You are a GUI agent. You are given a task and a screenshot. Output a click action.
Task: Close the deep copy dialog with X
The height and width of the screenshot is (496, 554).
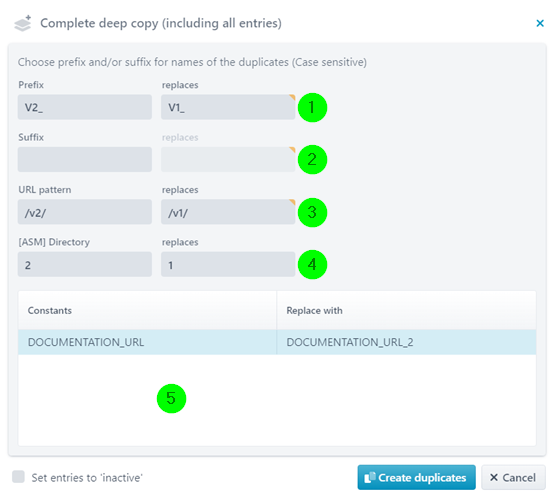pyautogui.click(x=540, y=23)
